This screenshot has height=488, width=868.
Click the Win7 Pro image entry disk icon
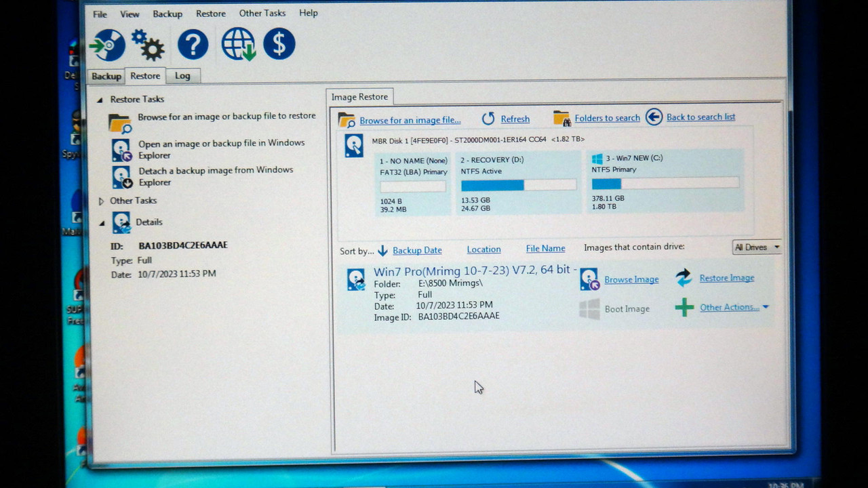356,279
